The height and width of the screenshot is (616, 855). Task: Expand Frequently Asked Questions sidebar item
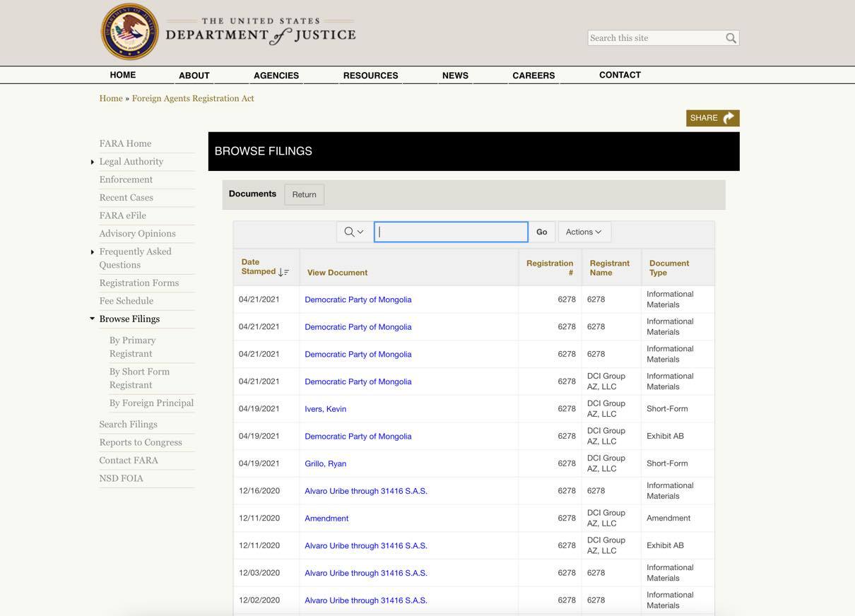coord(93,252)
